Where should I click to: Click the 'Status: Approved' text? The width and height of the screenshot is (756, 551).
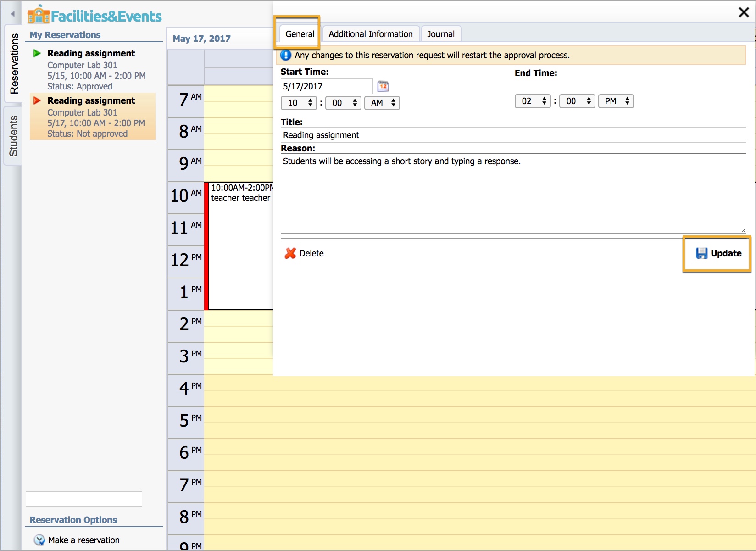click(x=80, y=86)
